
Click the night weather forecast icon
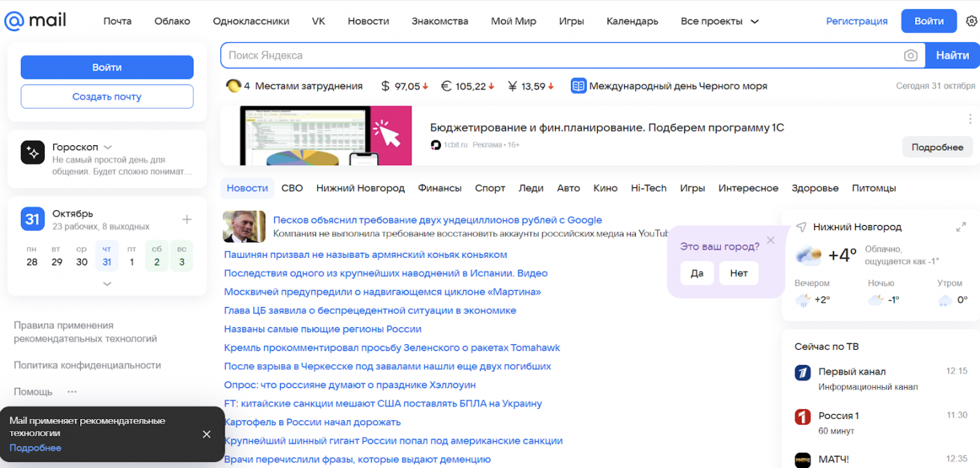point(876,300)
